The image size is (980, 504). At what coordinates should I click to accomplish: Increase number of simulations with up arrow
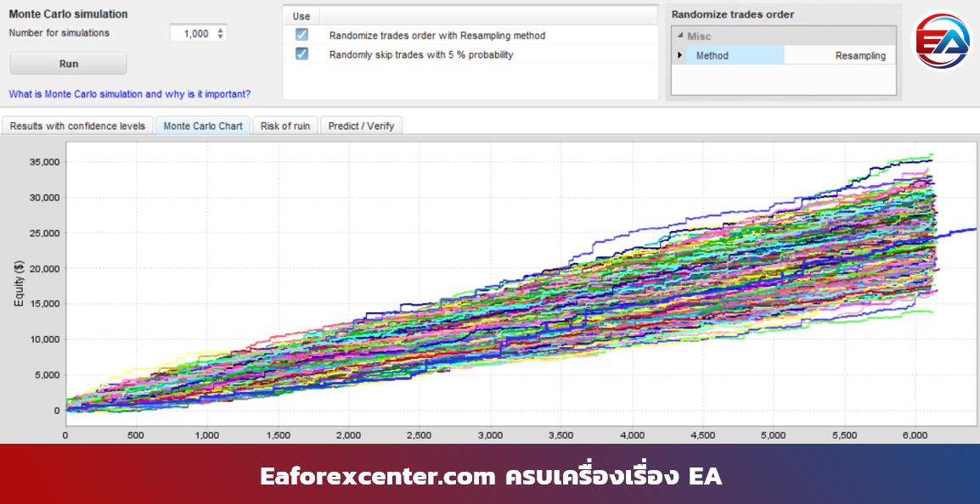point(221,30)
